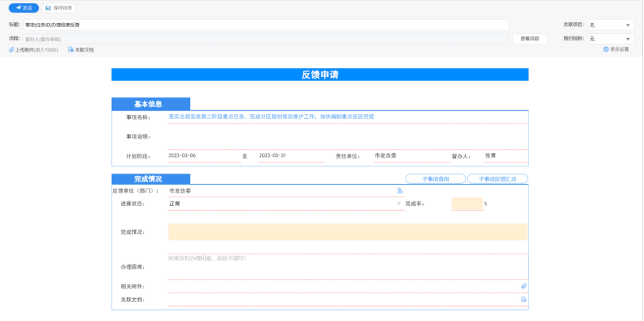Click the 完成情况 section header tab
Image resolution: width=644 pixels, height=321 pixels.
click(151, 179)
